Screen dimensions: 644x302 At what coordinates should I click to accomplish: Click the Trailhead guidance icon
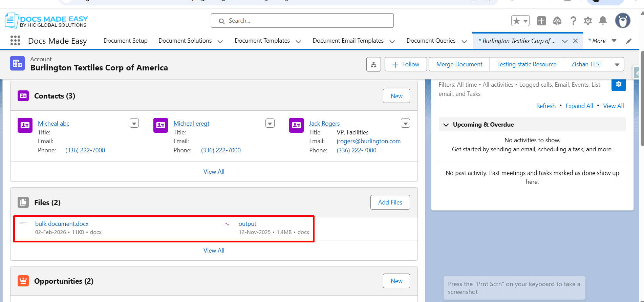point(557,21)
